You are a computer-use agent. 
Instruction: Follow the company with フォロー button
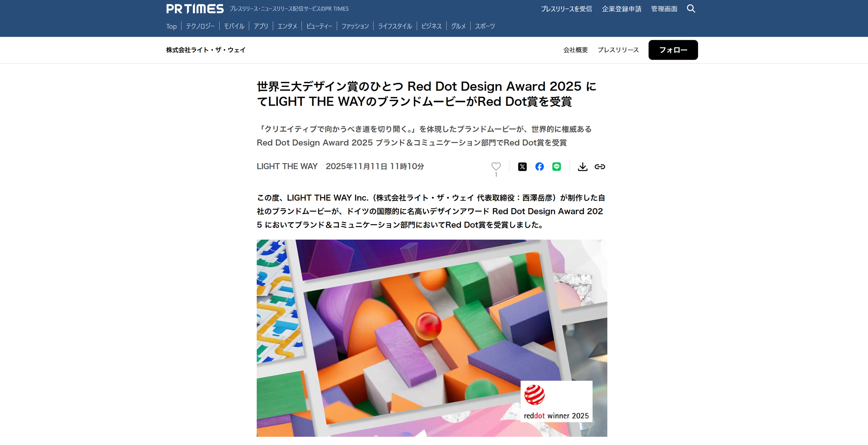click(673, 50)
